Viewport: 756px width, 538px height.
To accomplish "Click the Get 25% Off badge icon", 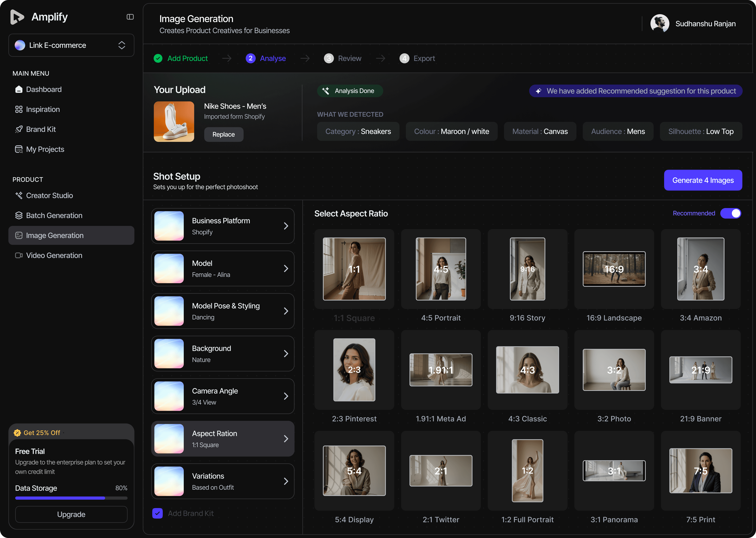I will [17, 433].
